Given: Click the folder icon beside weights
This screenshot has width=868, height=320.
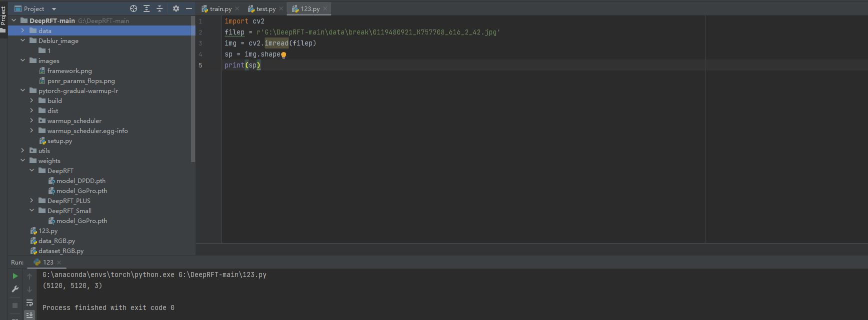Looking at the screenshot, I should coord(33,160).
